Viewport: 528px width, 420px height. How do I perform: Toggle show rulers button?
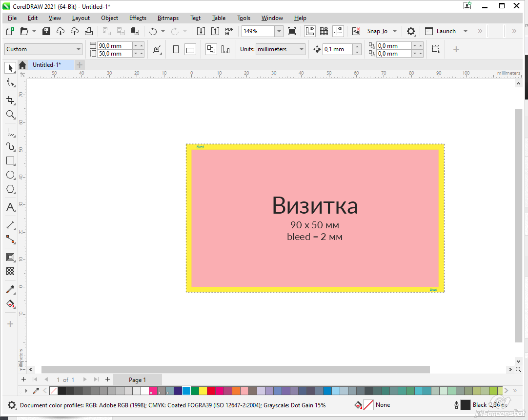click(x=309, y=31)
